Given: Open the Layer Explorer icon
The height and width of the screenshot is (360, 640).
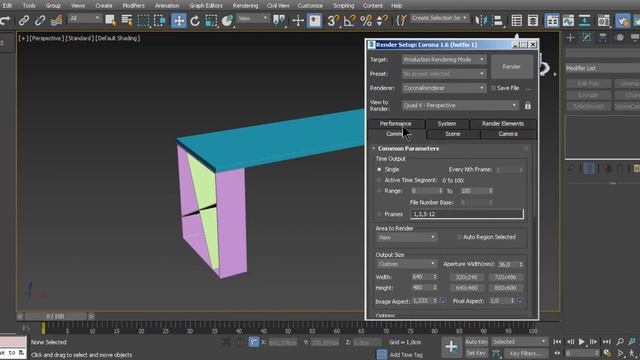Looking at the screenshot, I should (533, 20).
